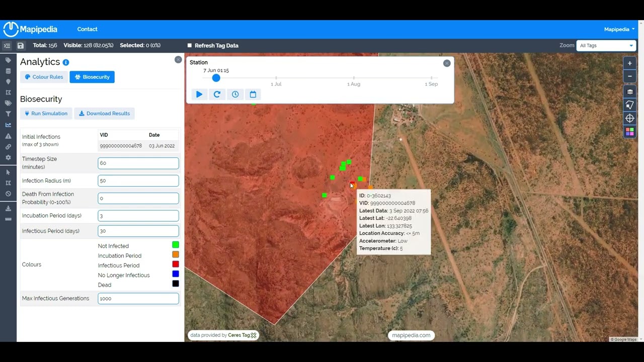Close the Analytics panel
This screenshot has width=644, height=362.
178,60
